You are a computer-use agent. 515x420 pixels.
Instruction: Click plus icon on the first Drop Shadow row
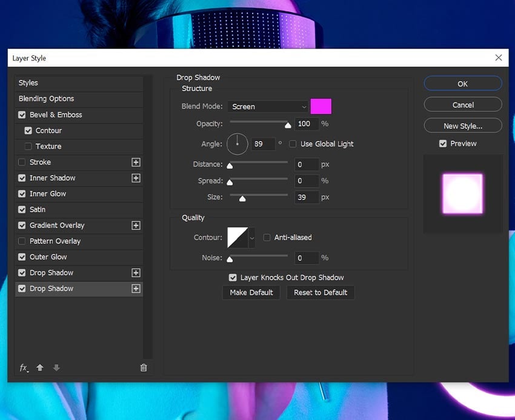[x=136, y=273]
